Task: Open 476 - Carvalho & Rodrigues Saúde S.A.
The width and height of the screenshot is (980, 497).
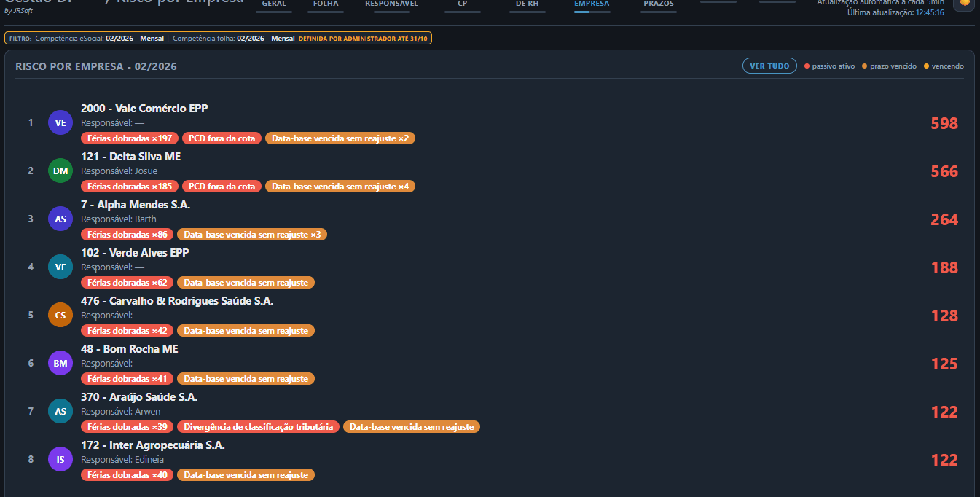Action: tap(177, 300)
